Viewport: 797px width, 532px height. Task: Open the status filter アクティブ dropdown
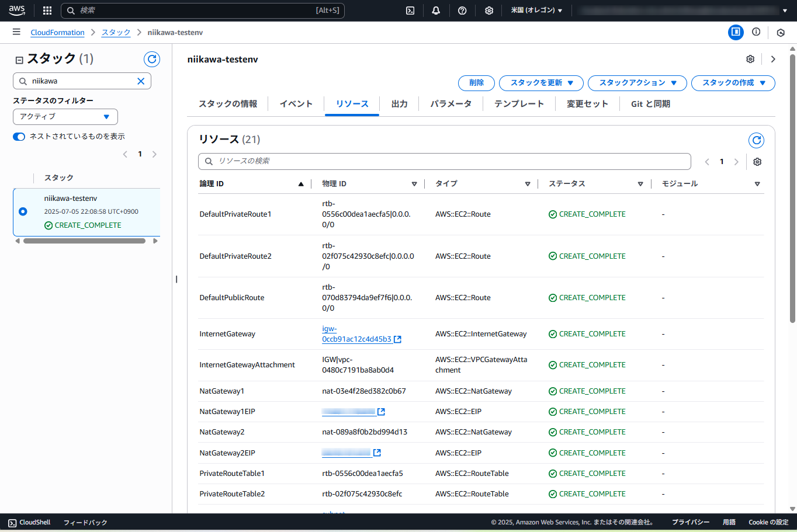pos(65,117)
